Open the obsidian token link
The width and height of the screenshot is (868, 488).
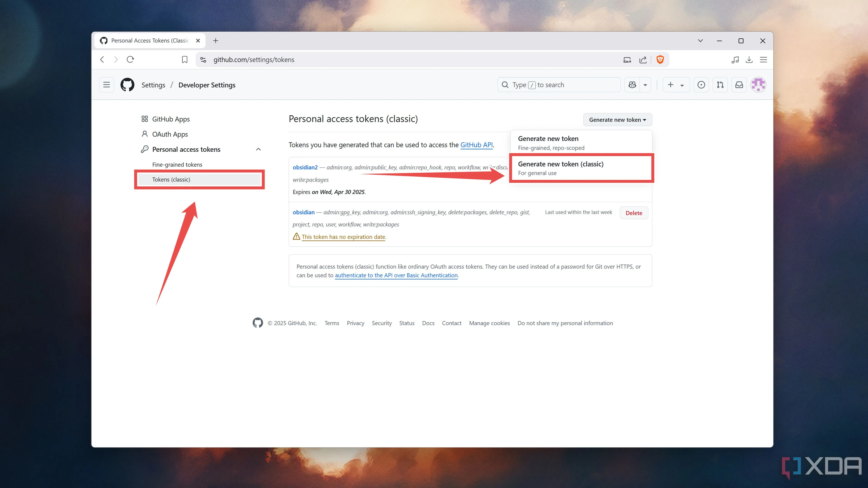[x=304, y=212]
